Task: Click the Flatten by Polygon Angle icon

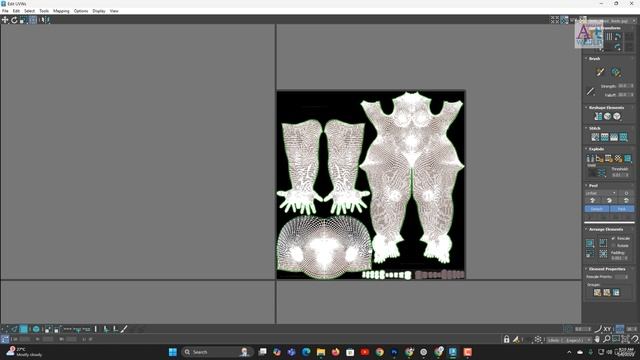Action: coord(600,158)
